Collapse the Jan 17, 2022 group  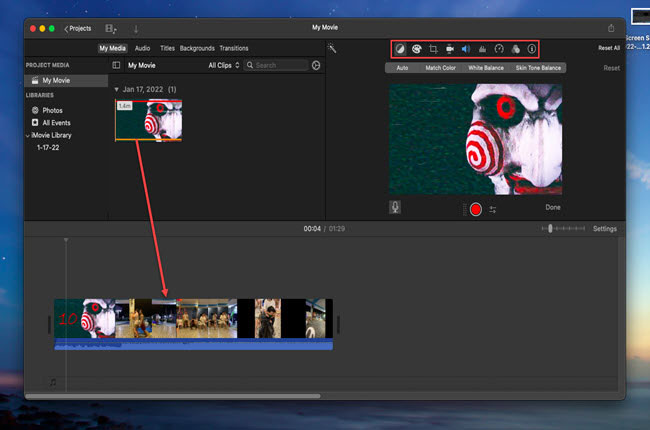pos(116,90)
